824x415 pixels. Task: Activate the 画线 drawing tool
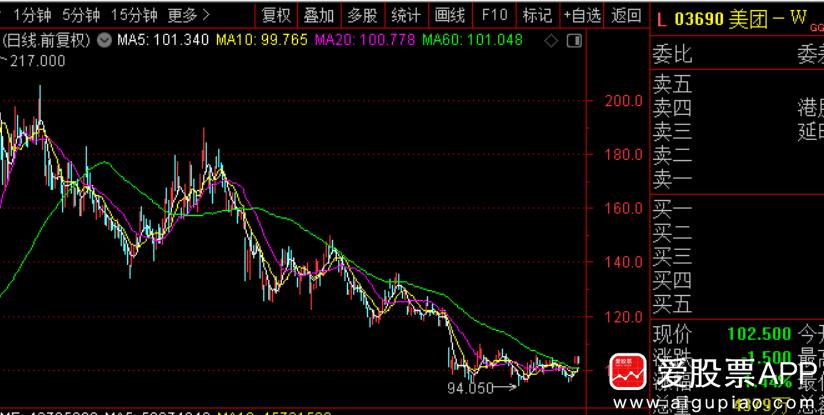coord(450,16)
